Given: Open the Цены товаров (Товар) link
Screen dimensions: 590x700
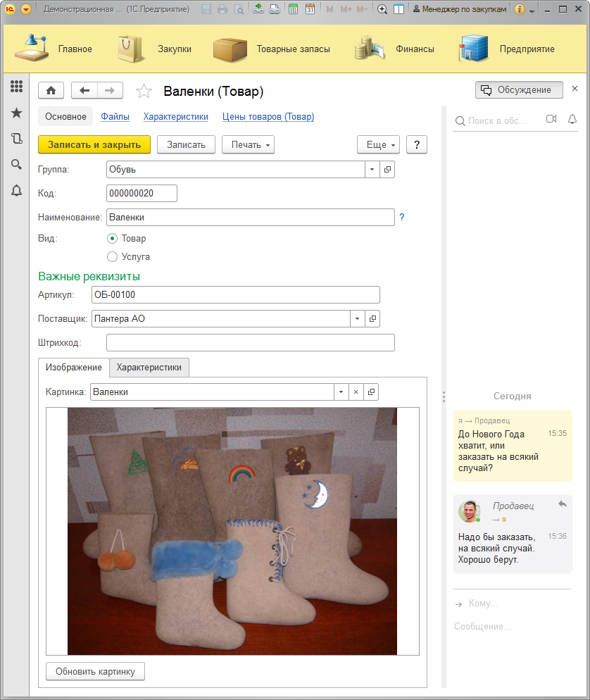Looking at the screenshot, I should coord(268,117).
